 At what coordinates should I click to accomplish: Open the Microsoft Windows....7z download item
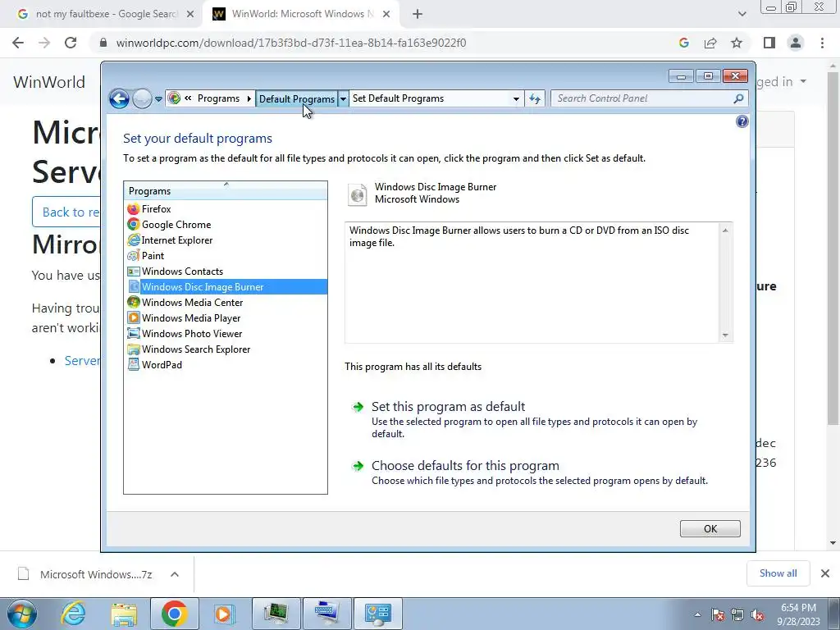pyautogui.click(x=85, y=574)
